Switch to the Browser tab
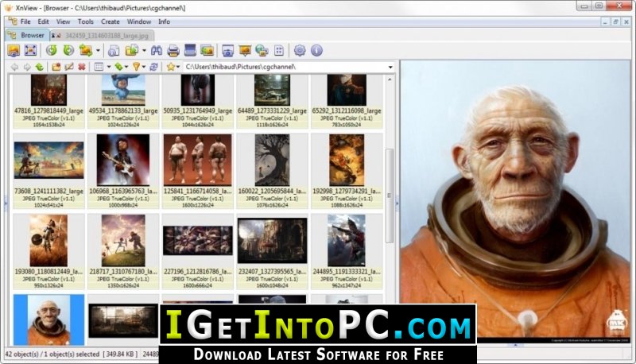The width and height of the screenshot is (636, 364). click(x=28, y=36)
